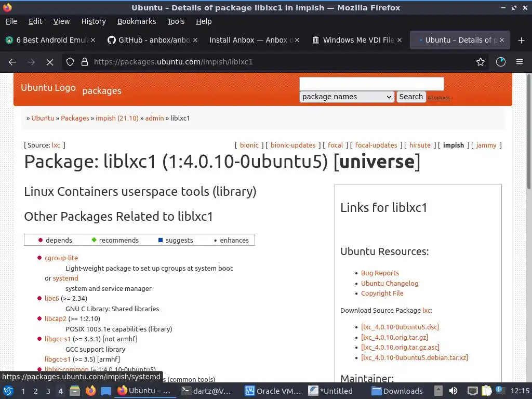This screenshot has width=532, height=399.
Task: Follow the admin breadcrumb link
Action: (x=154, y=118)
